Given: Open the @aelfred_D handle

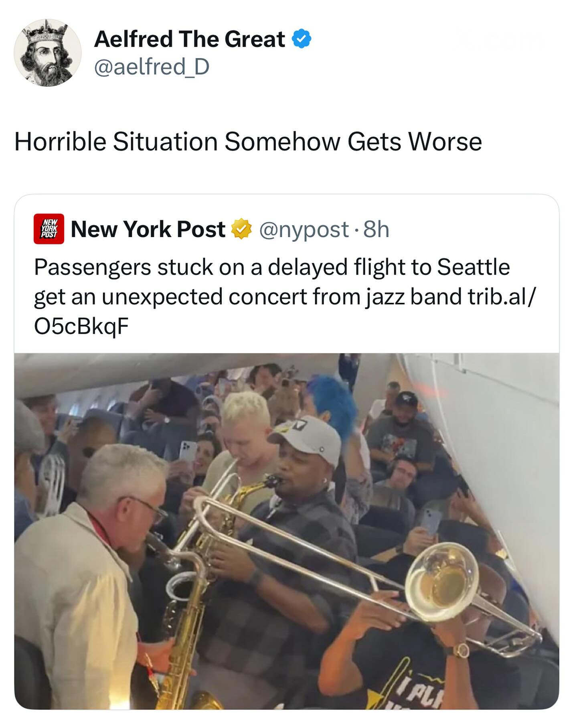Looking at the screenshot, I should tap(152, 67).
